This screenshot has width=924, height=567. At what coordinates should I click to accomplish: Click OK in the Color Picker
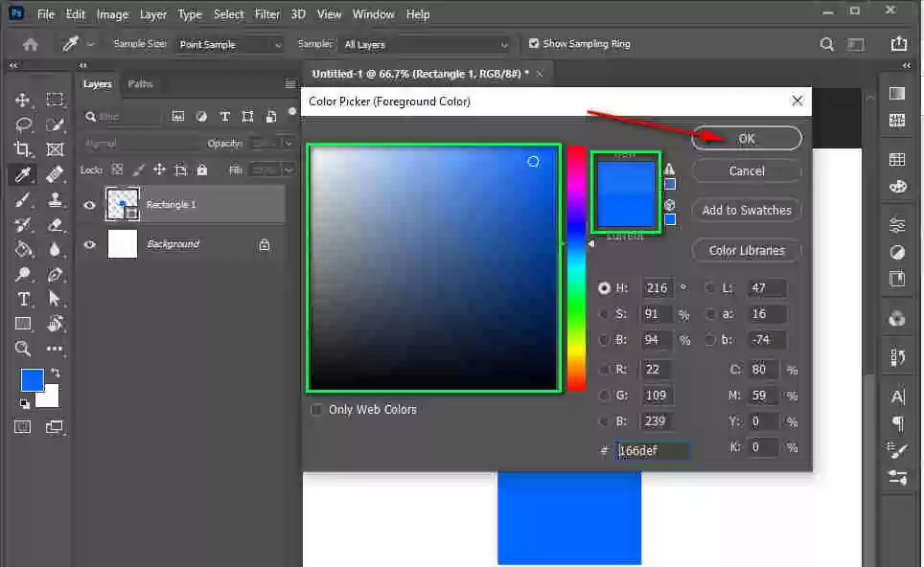pyautogui.click(x=747, y=138)
